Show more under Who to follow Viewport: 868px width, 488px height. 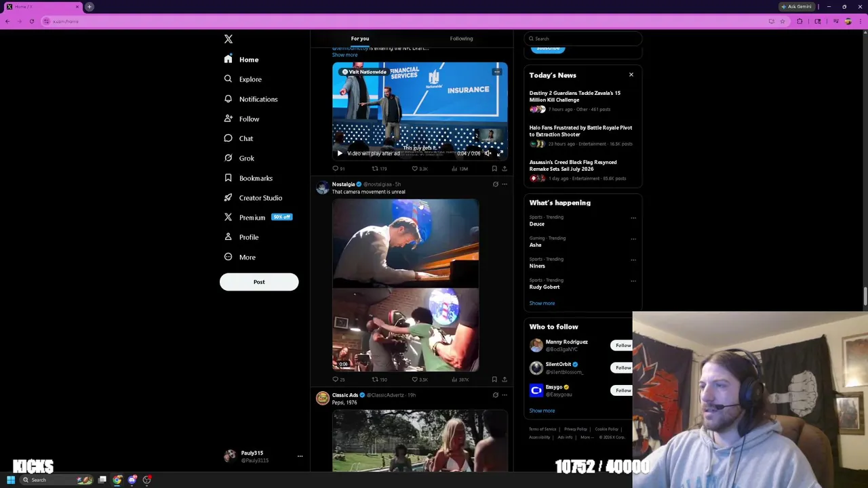click(542, 411)
